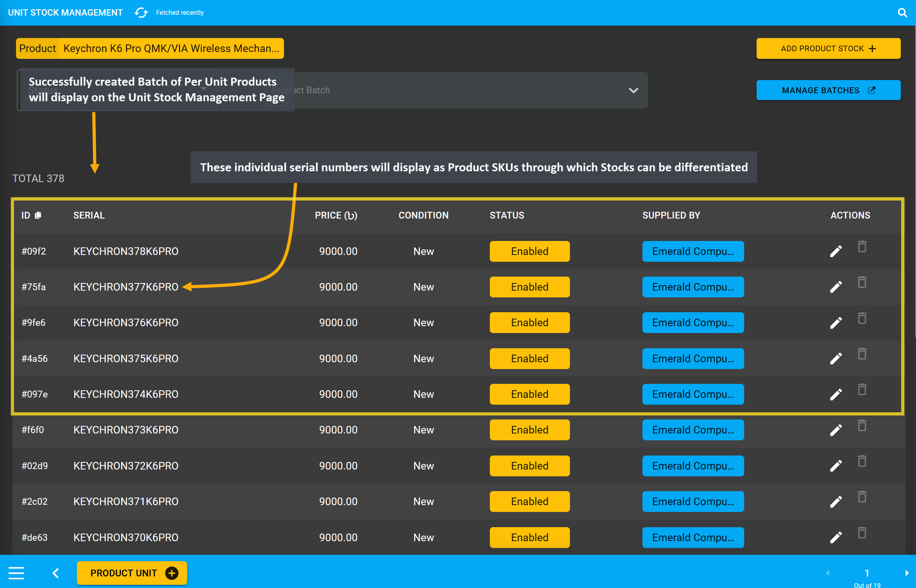The width and height of the screenshot is (916, 588).
Task: Toggle Enabled status for KEYCHRON371K6PRO
Action: (x=529, y=502)
